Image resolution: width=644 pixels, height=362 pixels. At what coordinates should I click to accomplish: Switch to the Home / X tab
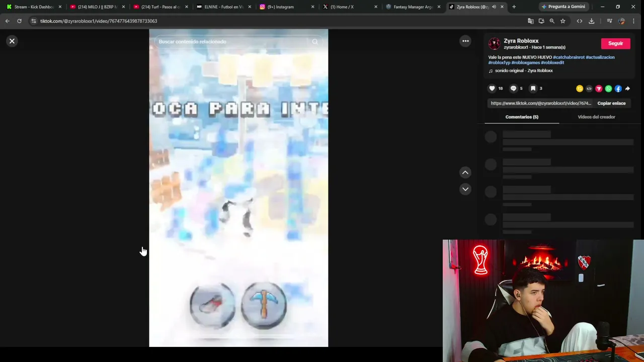pos(350,7)
